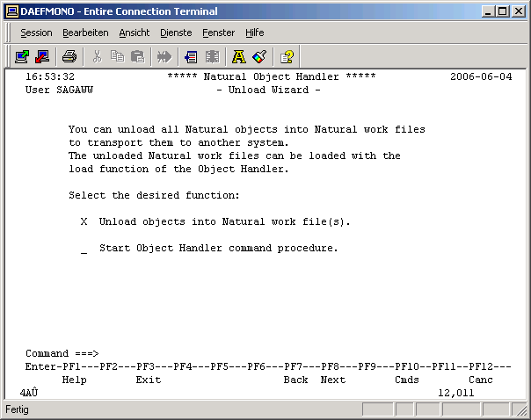Click the grayed book-shaped toolbar icon
Screen dimensions: 531x420
[213, 56]
